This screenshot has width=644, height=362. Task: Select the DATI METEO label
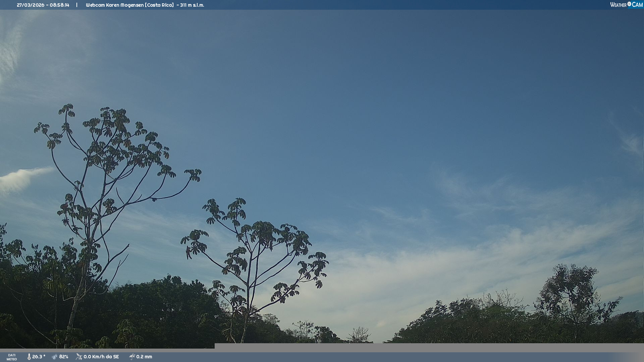click(12, 357)
